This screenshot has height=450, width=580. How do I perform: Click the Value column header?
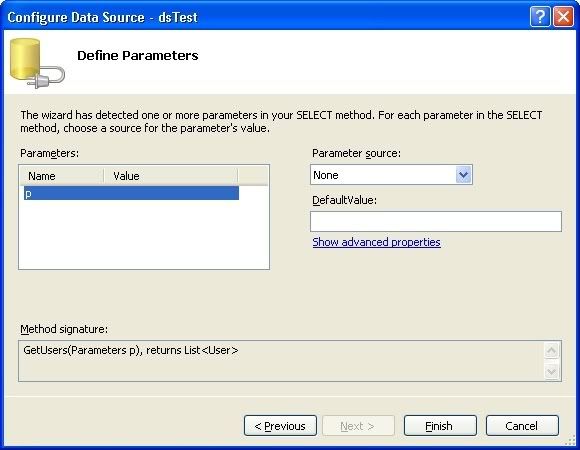171,176
